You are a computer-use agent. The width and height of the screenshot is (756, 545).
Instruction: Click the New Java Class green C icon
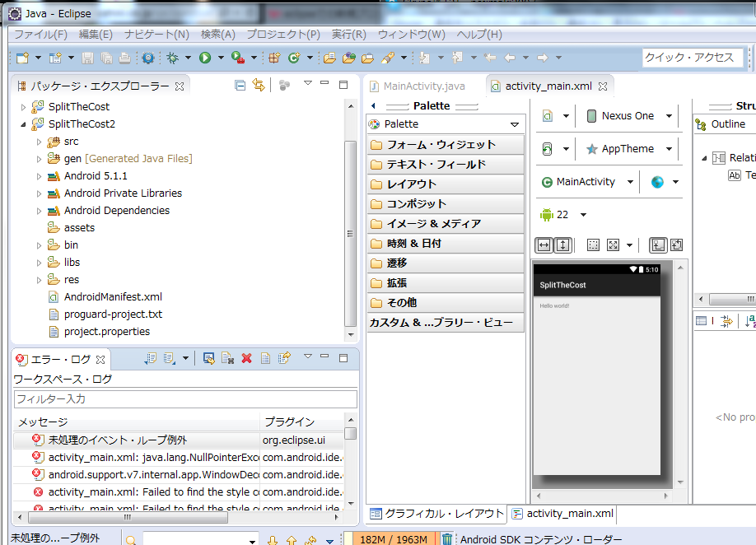(x=294, y=58)
